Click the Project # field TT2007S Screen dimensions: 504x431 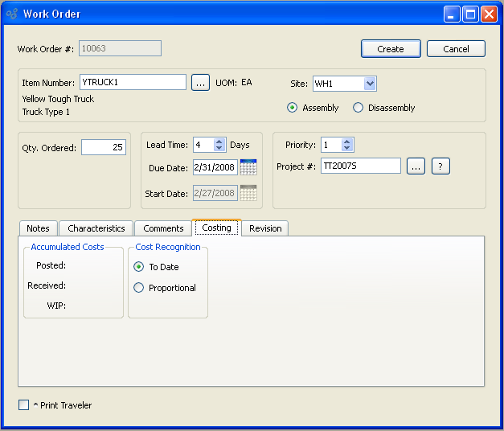361,166
